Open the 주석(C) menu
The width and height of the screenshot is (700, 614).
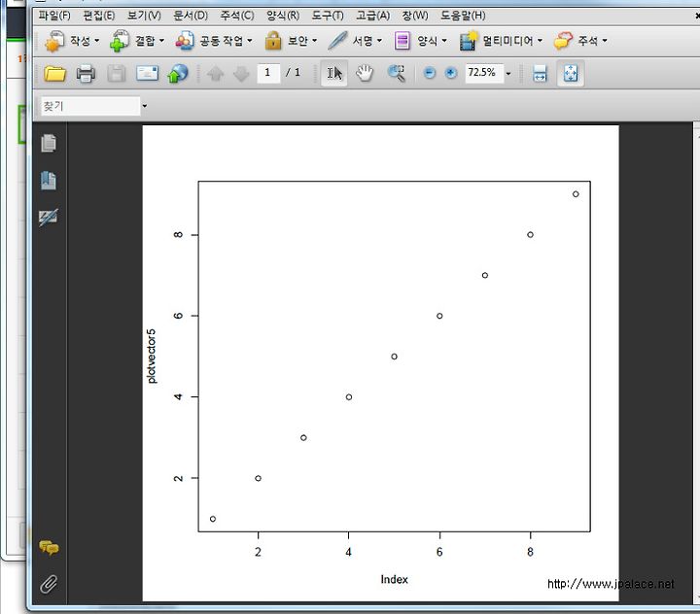click(237, 16)
